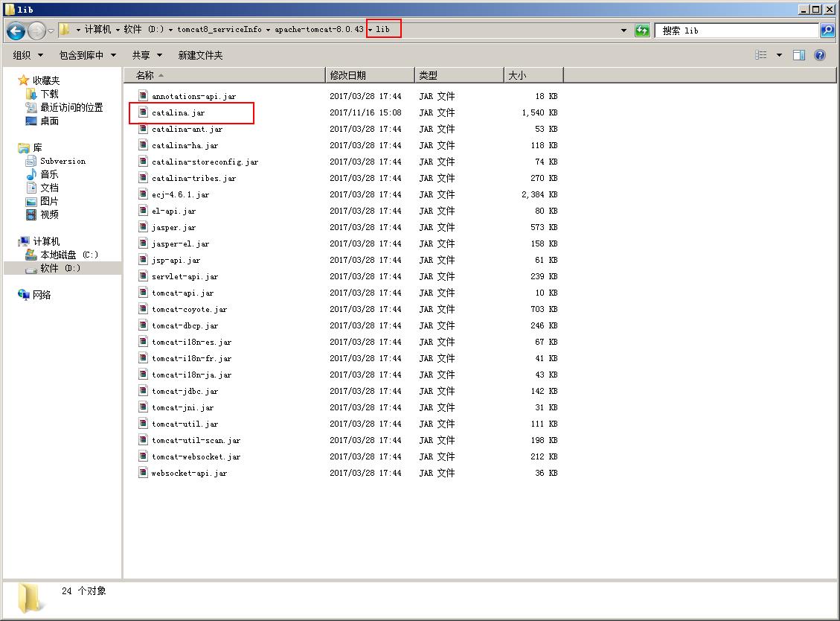840x621 pixels.
Task: Click jar icon of tomcat-coyote.jar
Action: [143, 309]
